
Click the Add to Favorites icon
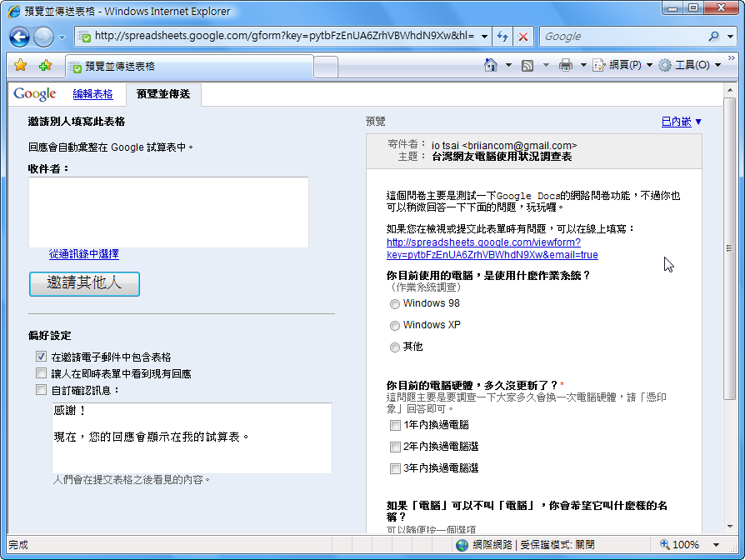coord(45,65)
